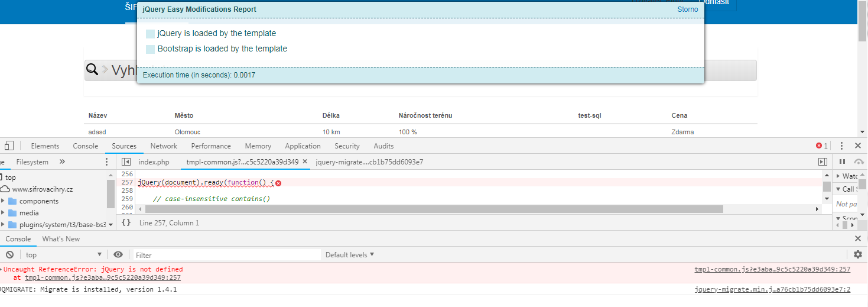Toggle the Bootstrap loaded by template checkbox
This screenshot has height=307, width=868.
point(150,49)
